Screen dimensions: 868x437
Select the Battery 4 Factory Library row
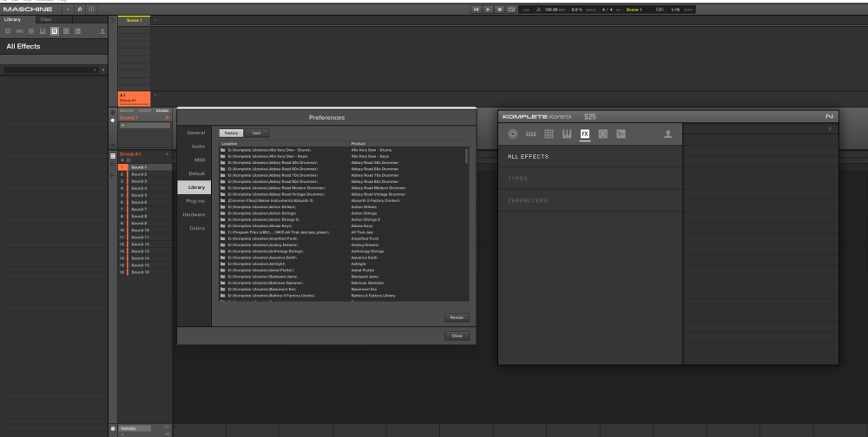341,296
